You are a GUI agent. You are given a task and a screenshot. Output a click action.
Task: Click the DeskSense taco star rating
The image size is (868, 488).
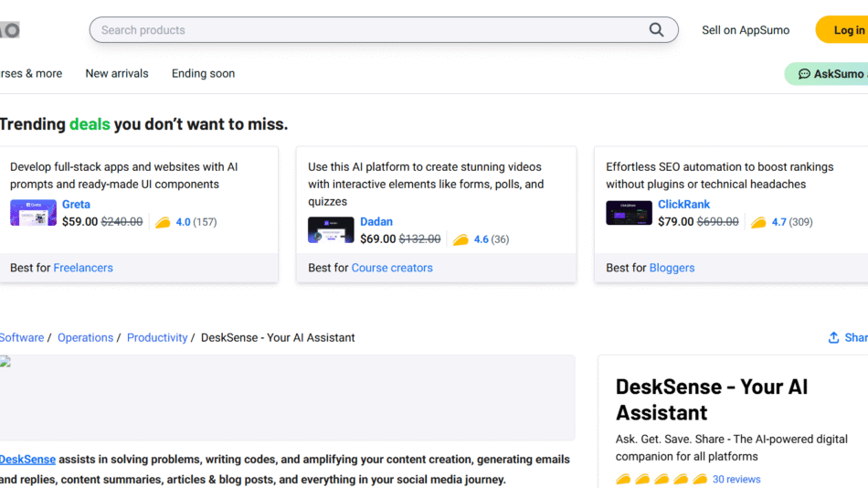[661, 479]
